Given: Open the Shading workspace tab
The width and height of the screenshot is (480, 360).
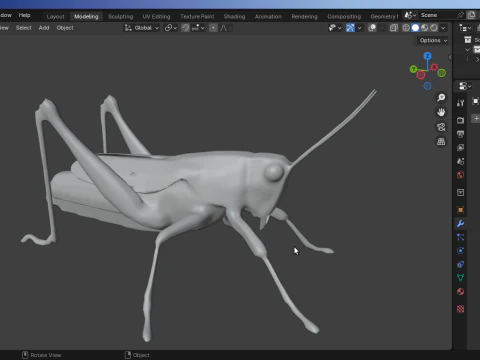Looking at the screenshot, I should 234,16.
